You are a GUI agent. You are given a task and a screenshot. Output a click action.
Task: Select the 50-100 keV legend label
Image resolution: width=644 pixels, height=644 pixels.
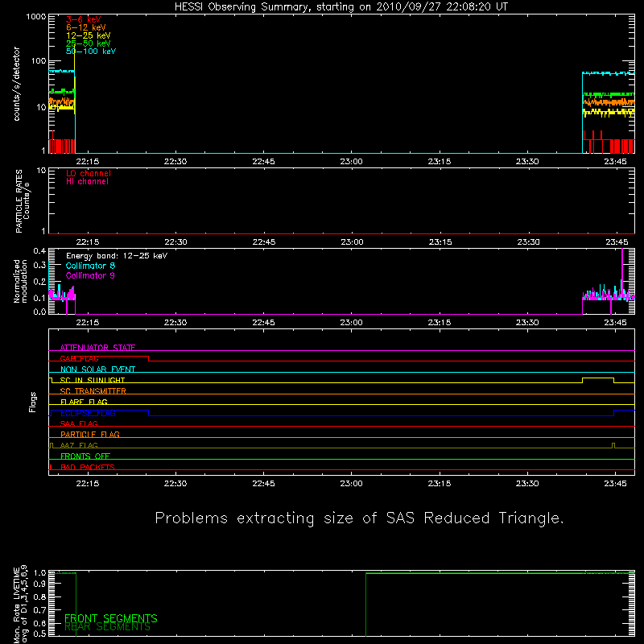[91, 51]
